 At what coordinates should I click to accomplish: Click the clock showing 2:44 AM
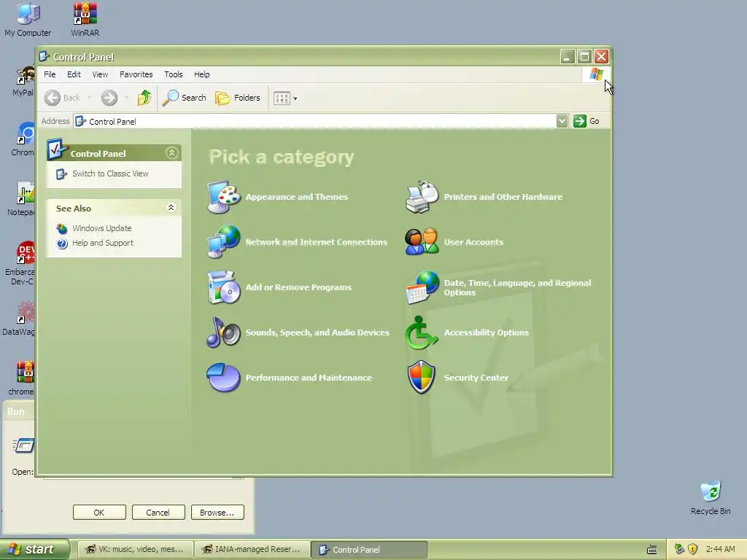(720, 549)
